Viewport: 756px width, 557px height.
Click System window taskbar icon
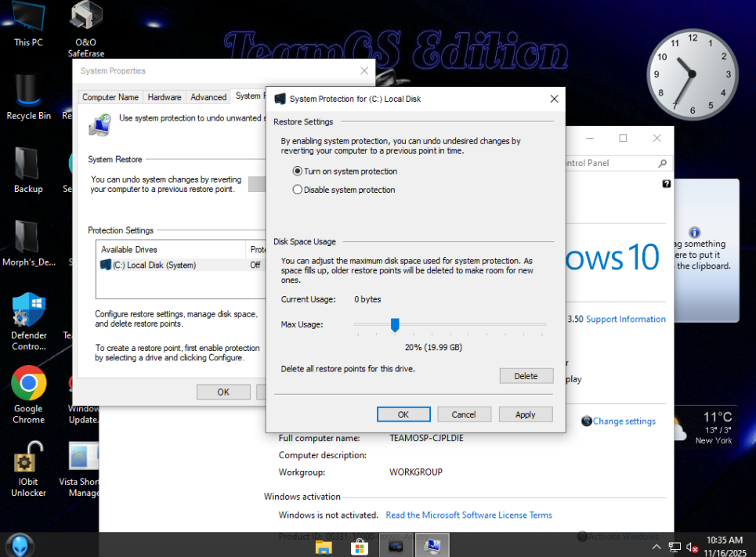tap(432, 546)
